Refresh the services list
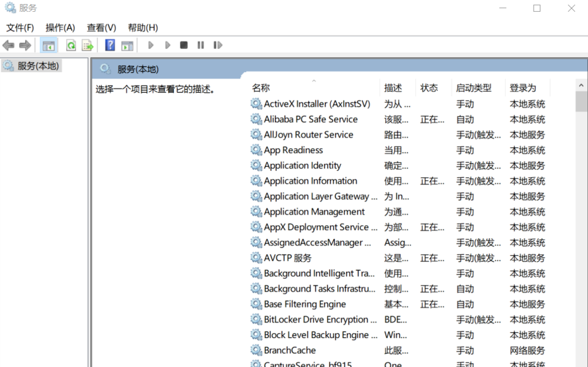Viewport: 588px width, 367px height. 71,45
